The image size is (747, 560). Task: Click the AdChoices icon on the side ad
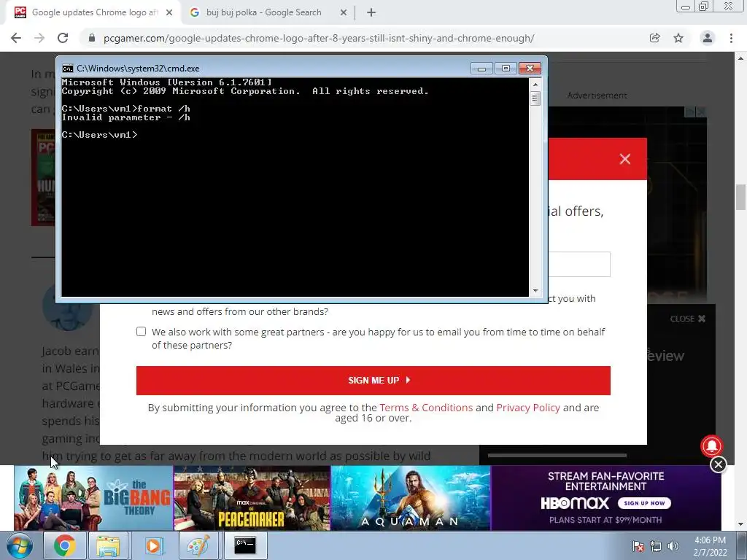(x=689, y=112)
